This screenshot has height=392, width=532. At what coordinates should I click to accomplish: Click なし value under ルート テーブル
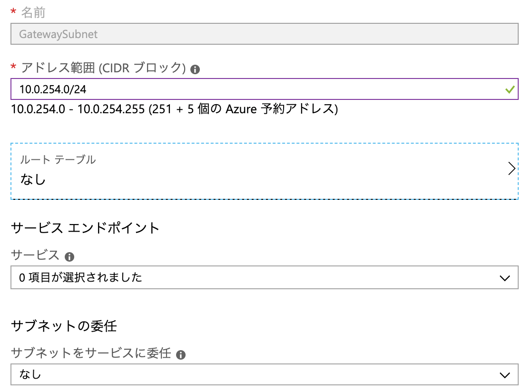click(33, 180)
